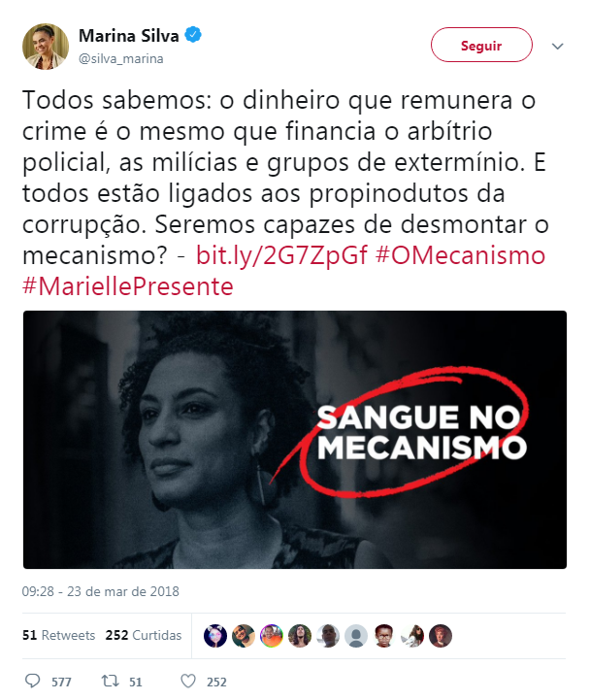This screenshot has height=700, width=590.
Task: Open the last liker avatar in row
Action: click(441, 636)
